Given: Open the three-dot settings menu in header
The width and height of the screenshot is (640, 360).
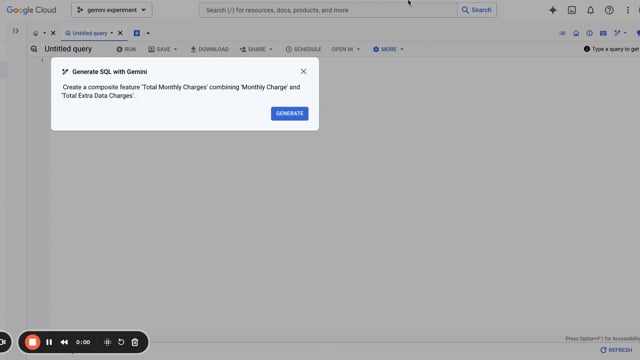Looking at the screenshot, I should click(628, 10).
